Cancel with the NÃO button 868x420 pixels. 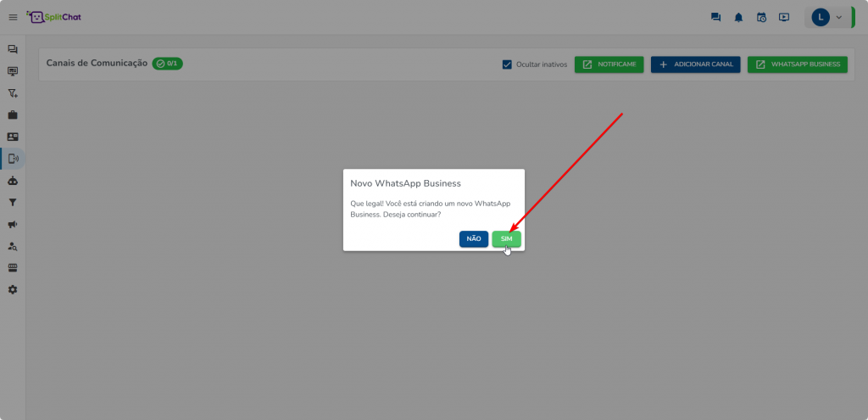tap(474, 238)
